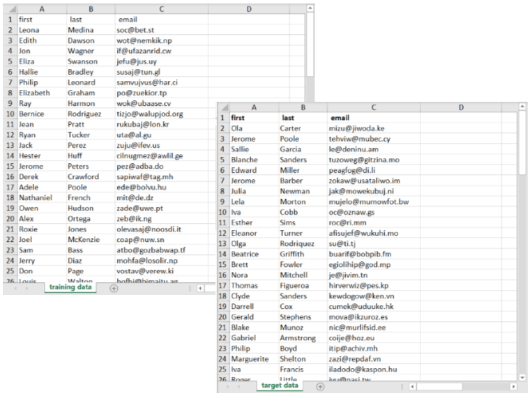Select cell 'nic@murlifsid.ee'
This screenshot has height=398, width=532.
pos(374,328)
